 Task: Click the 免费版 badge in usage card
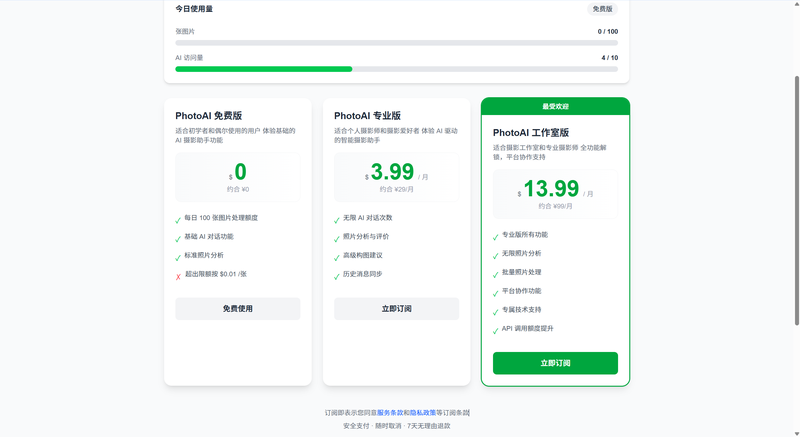point(603,9)
